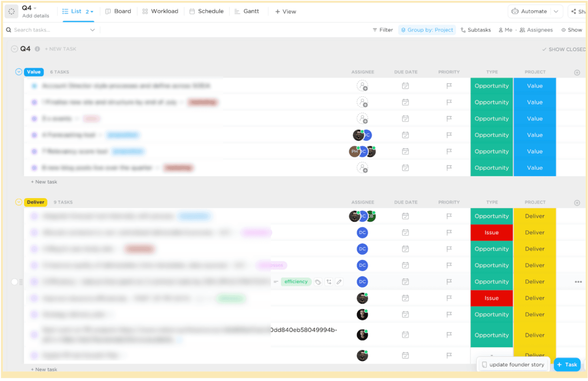
Task: Click the PH assignee avatar
Action: point(354,151)
